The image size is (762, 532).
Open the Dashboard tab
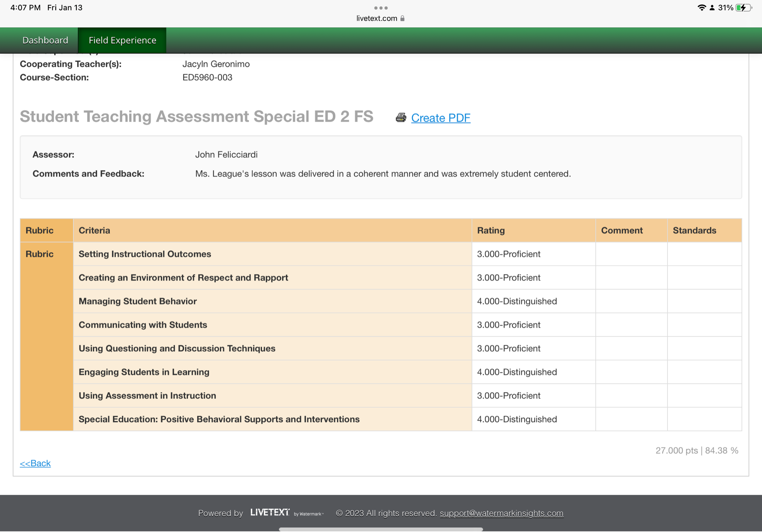click(45, 40)
